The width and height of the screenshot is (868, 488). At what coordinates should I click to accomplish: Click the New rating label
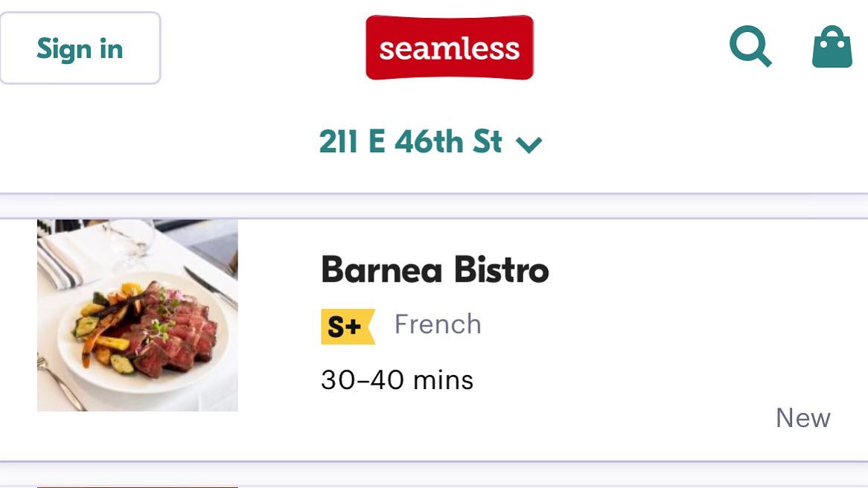click(x=802, y=418)
